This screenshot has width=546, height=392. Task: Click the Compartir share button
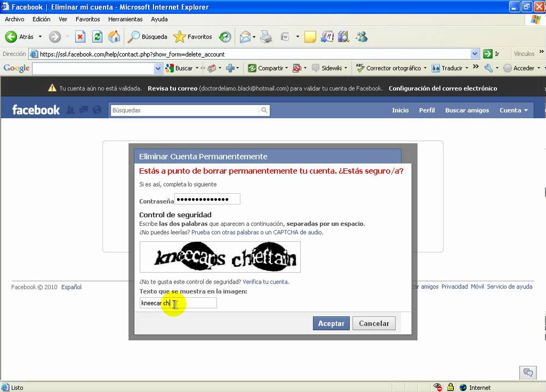click(x=266, y=68)
